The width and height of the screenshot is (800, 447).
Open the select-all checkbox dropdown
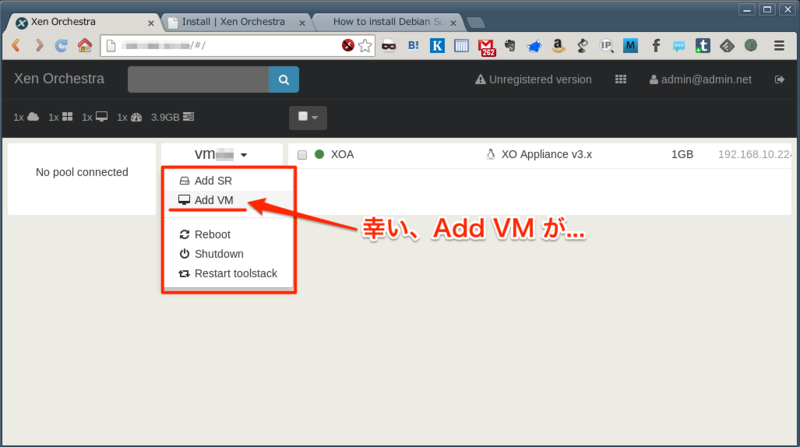point(308,117)
